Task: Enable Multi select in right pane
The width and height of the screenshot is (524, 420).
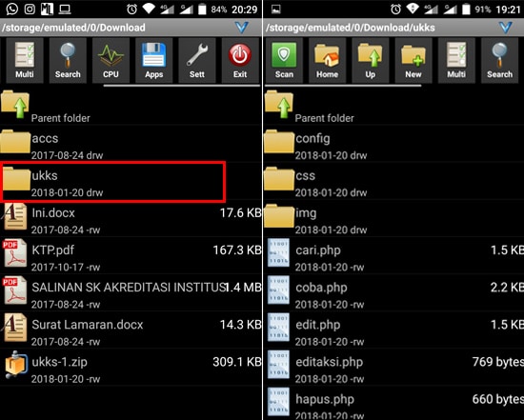Action: (x=456, y=61)
